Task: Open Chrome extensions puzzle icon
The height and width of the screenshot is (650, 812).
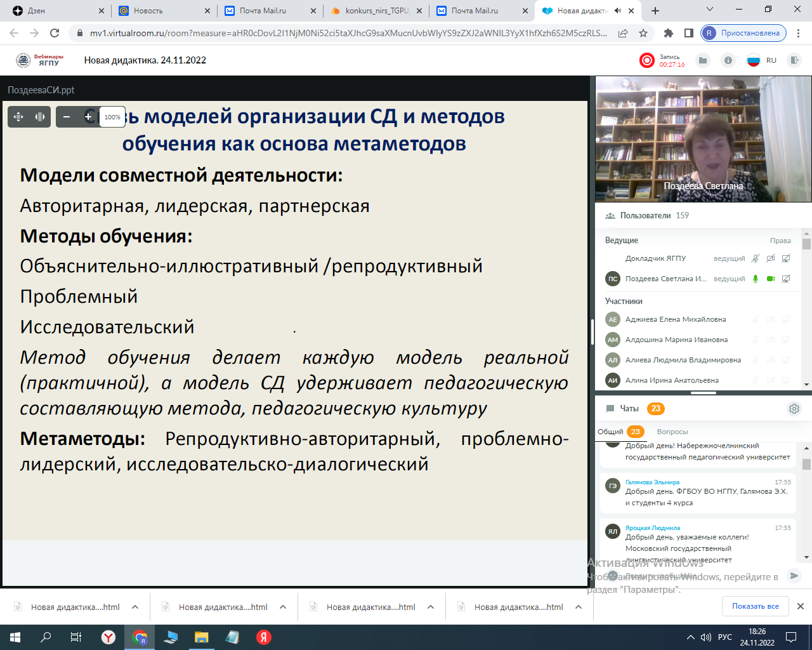Action: (x=669, y=33)
